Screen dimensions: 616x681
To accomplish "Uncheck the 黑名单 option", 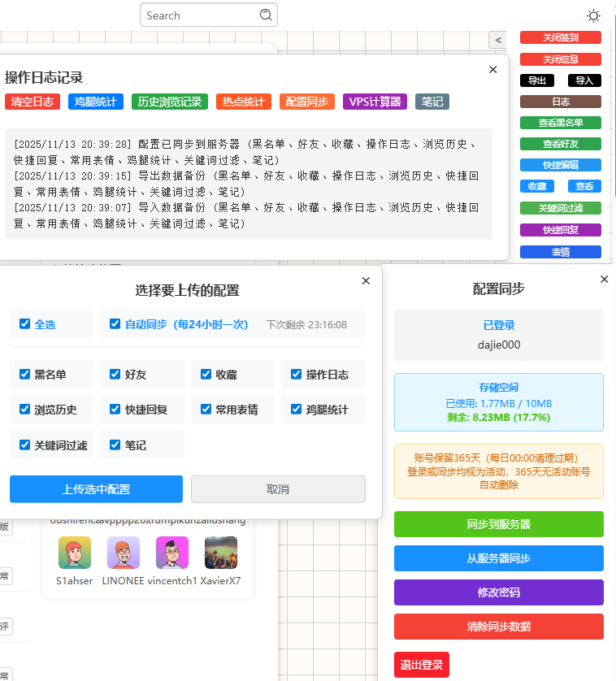I will tap(24, 375).
